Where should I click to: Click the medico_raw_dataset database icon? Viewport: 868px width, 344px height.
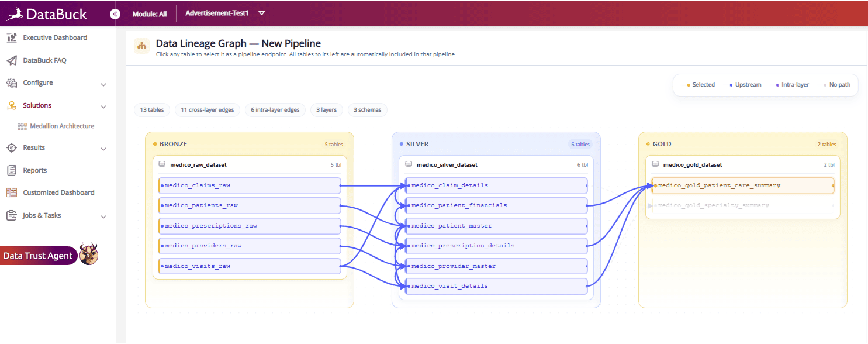tap(162, 165)
